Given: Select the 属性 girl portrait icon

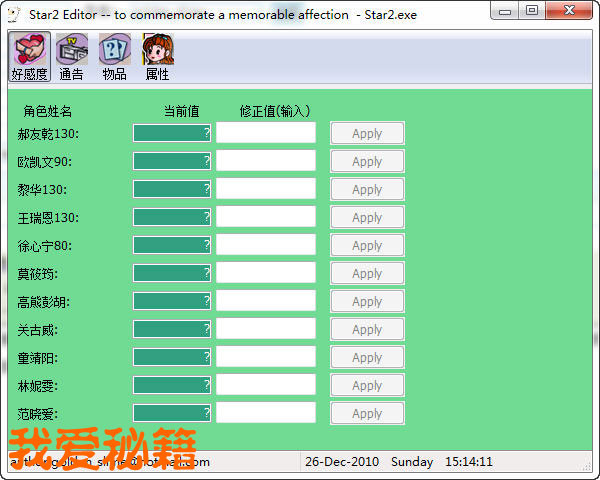Looking at the screenshot, I should [x=157, y=55].
